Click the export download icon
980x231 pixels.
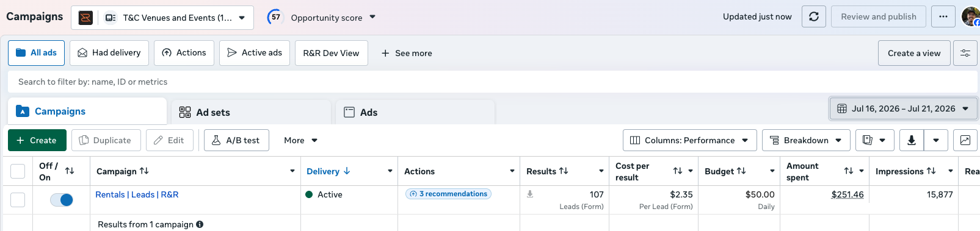coord(911,140)
